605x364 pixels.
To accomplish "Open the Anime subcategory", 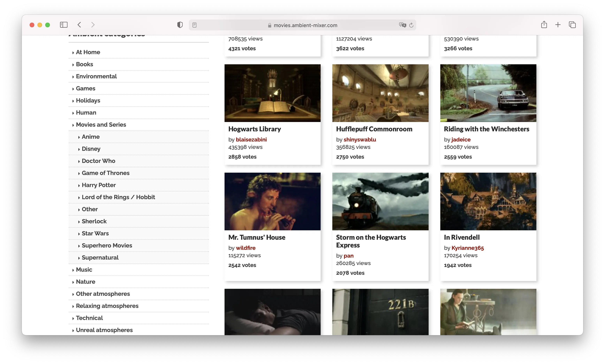I will pyautogui.click(x=90, y=137).
